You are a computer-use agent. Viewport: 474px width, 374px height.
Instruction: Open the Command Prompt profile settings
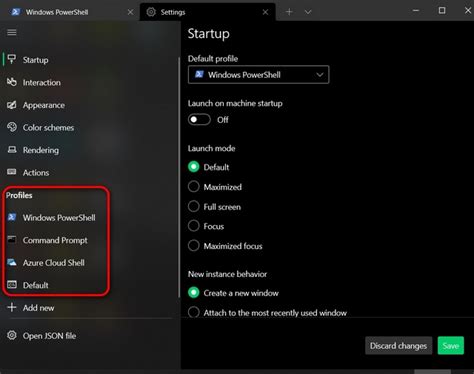(x=90, y=240)
